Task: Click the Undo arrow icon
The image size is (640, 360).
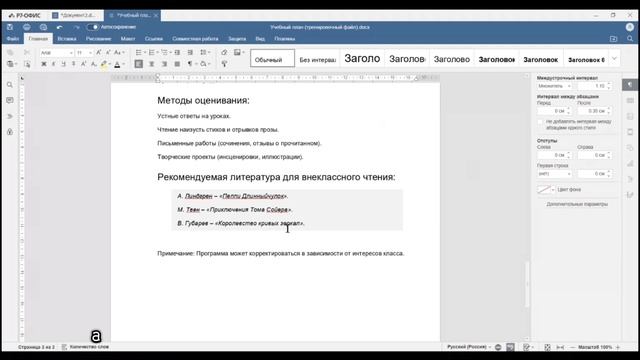Action: tap(60, 27)
